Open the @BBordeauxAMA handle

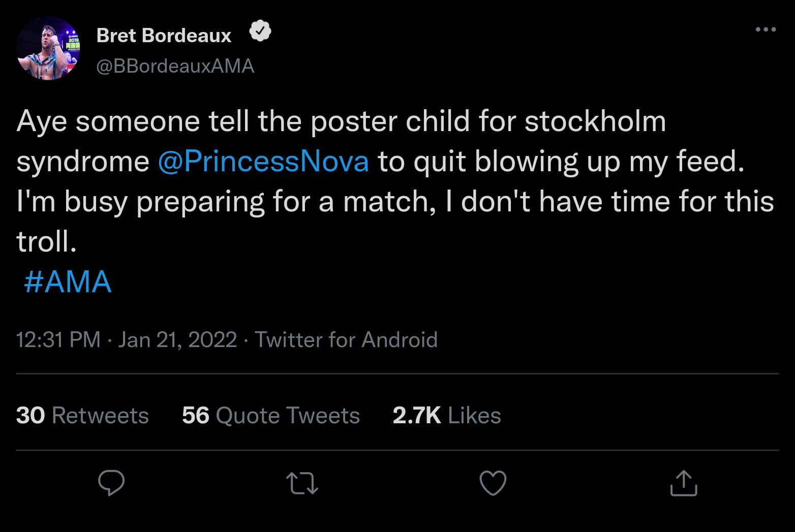click(x=175, y=66)
